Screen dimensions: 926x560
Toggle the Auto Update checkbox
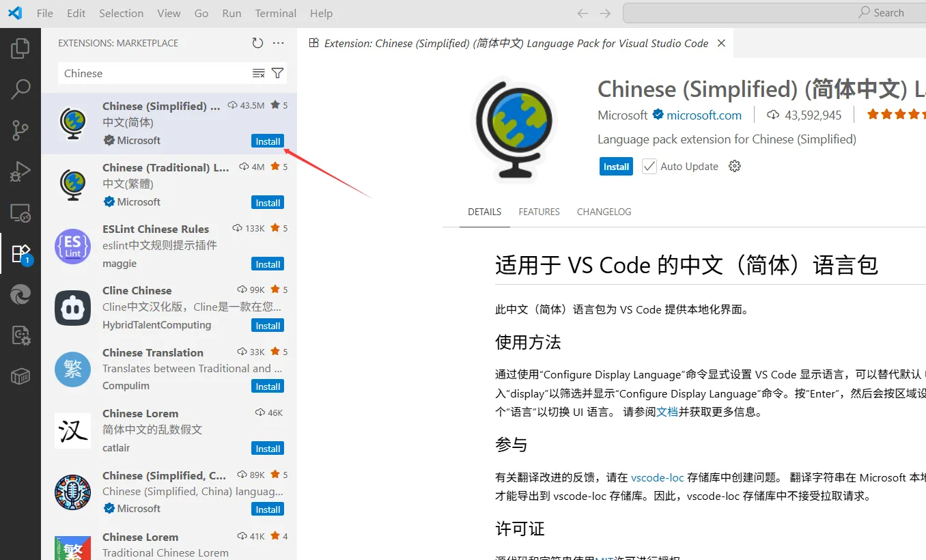click(x=649, y=166)
